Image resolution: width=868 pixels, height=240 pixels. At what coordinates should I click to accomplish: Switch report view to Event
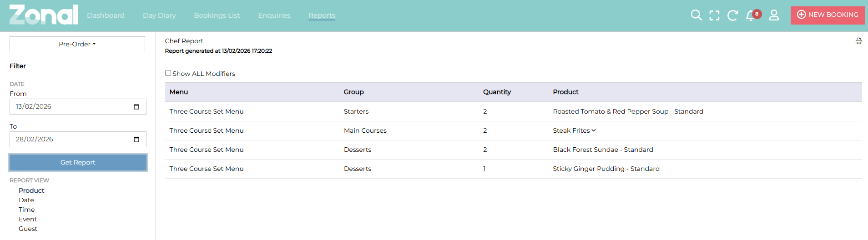pos(28,219)
